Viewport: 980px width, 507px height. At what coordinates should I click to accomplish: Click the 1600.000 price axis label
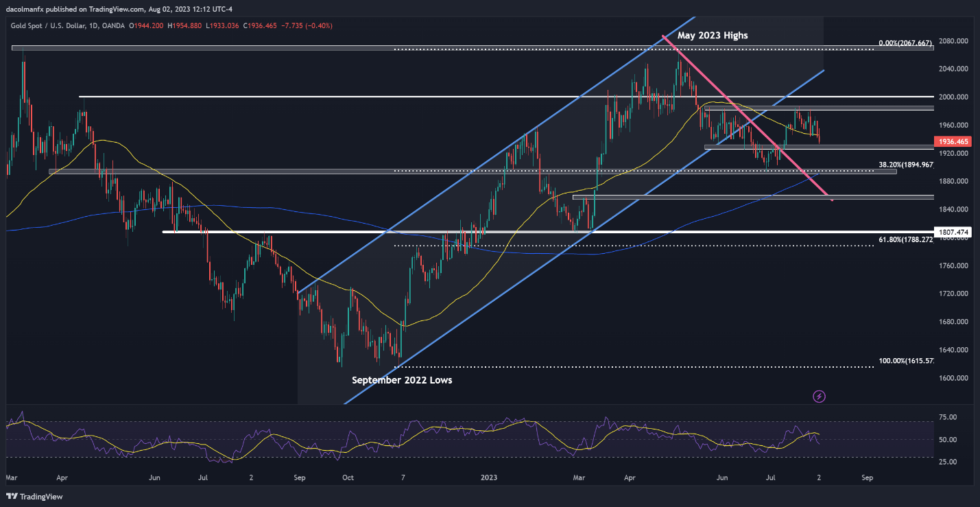(953, 378)
